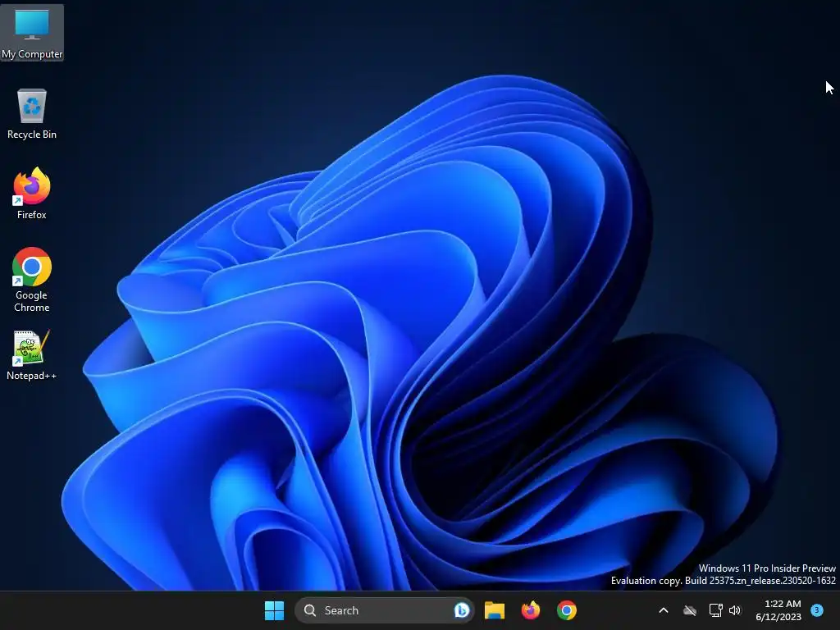Open the volume speaker tray icon
The height and width of the screenshot is (630, 840).
coord(735,610)
